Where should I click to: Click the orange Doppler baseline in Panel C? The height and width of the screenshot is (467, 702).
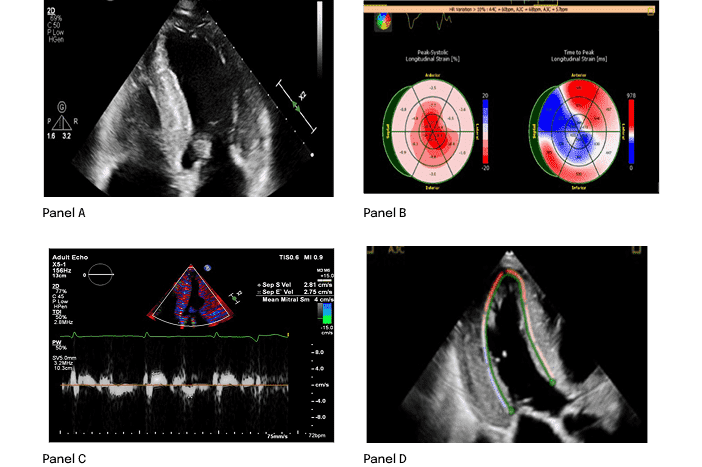point(175,385)
